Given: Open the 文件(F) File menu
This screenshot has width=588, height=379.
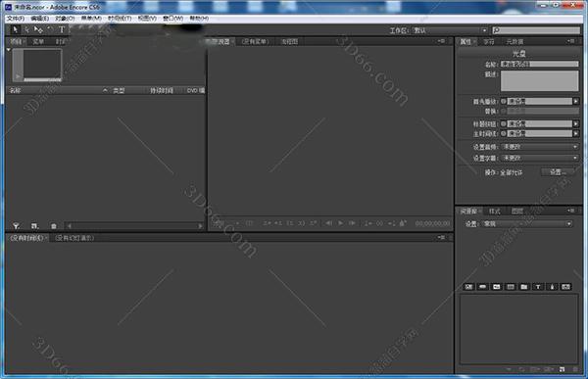Looking at the screenshot, I should click(x=16, y=19).
